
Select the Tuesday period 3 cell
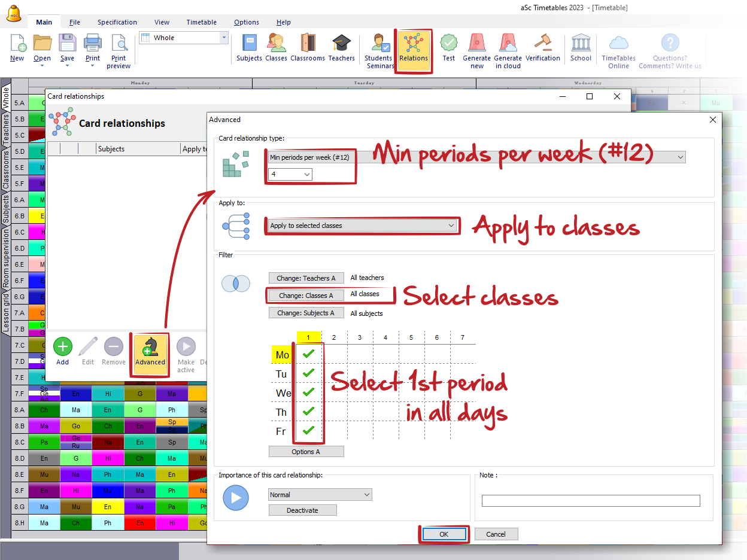point(360,373)
